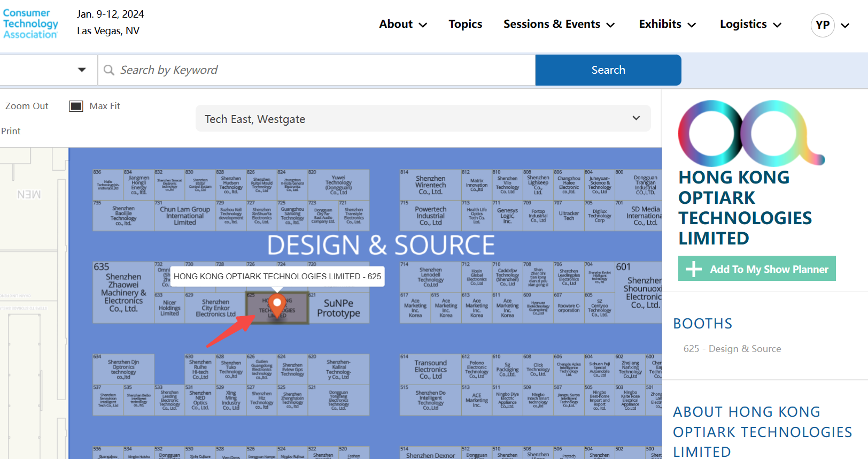The width and height of the screenshot is (868, 459).
Task: Expand the Sessions & Events menu
Action: click(559, 24)
